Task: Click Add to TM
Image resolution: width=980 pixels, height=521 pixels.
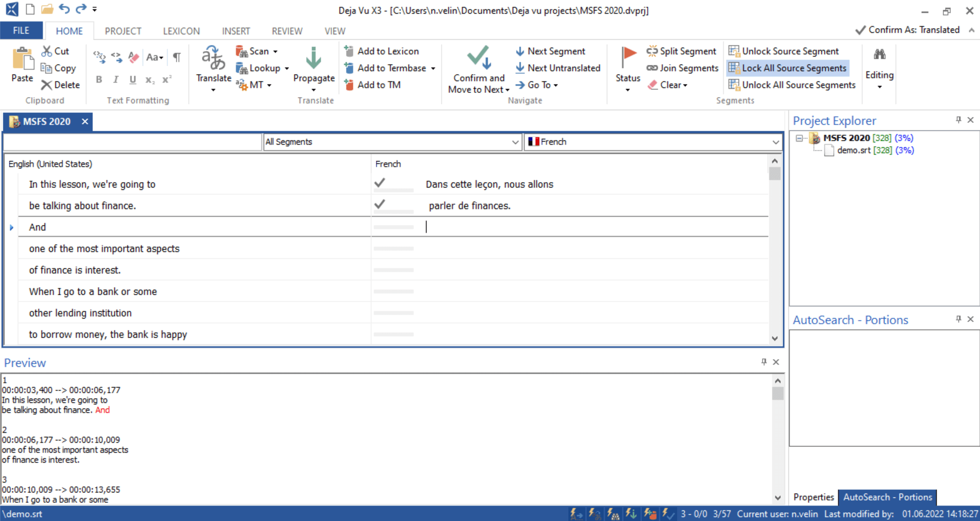Action: [x=373, y=85]
